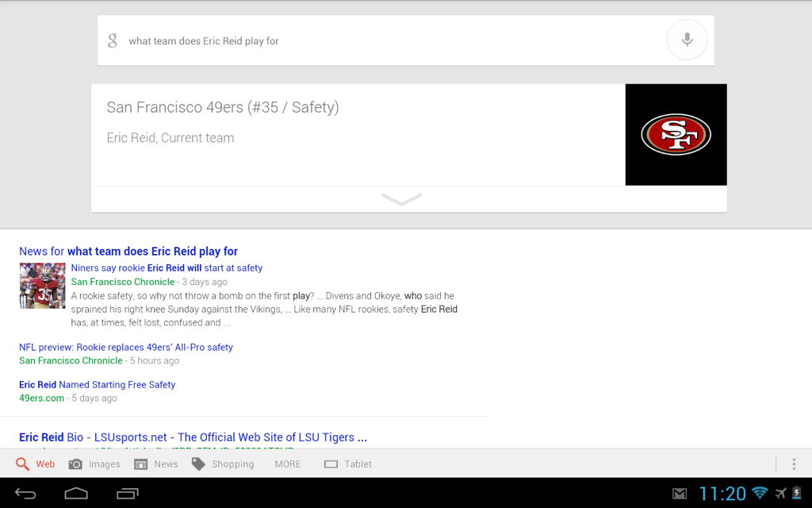812x508 pixels.
Task: Tap the microphone voice search icon
Action: tap(687, 40)
